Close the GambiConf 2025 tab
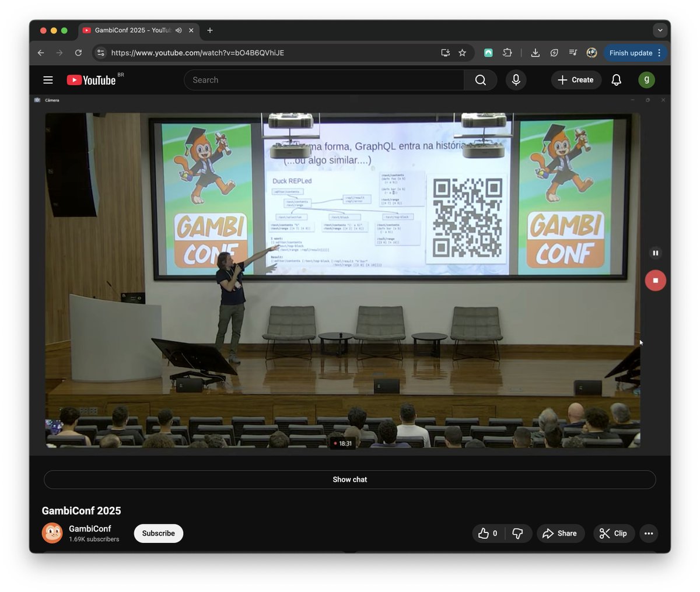This screenshot has height=592, width=700. coord(191,30)
